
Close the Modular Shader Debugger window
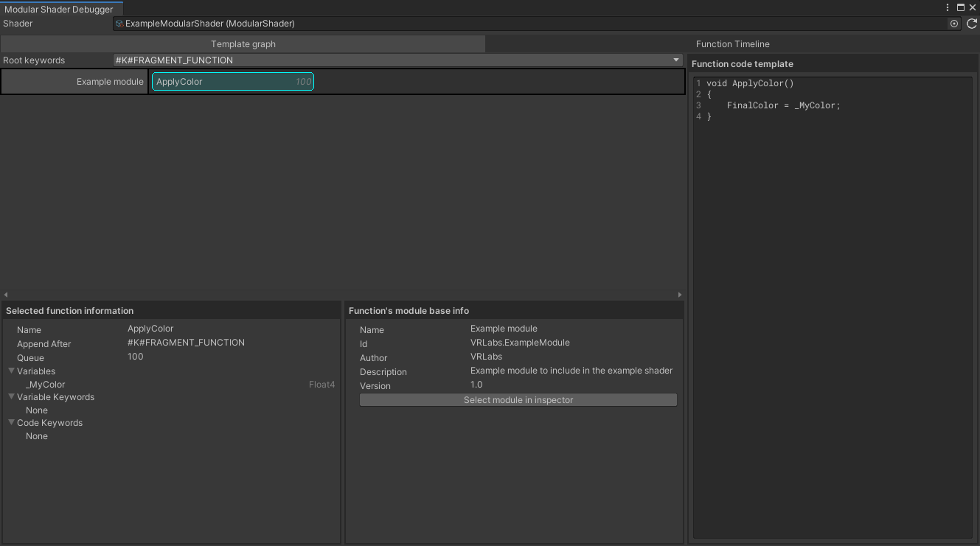pyautogui.click(x=973, y=7)
